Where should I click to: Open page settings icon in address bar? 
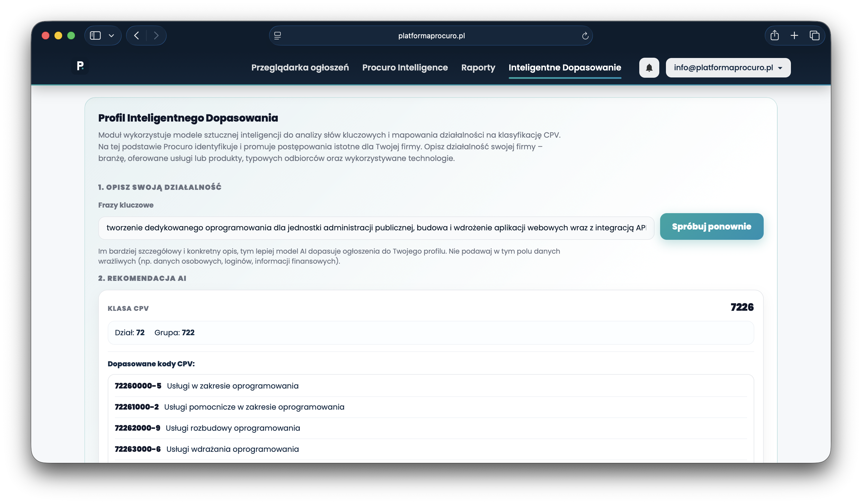(x=278, y=35)
